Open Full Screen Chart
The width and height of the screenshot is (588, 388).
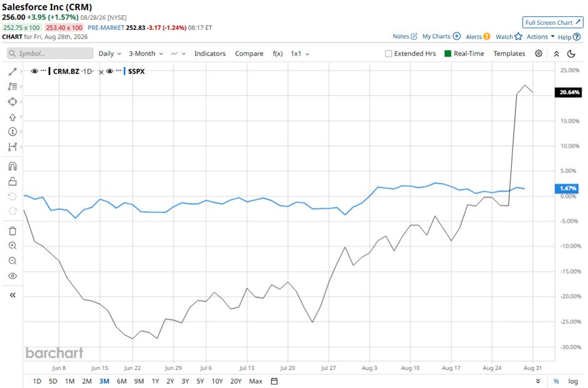coord(553,22)
